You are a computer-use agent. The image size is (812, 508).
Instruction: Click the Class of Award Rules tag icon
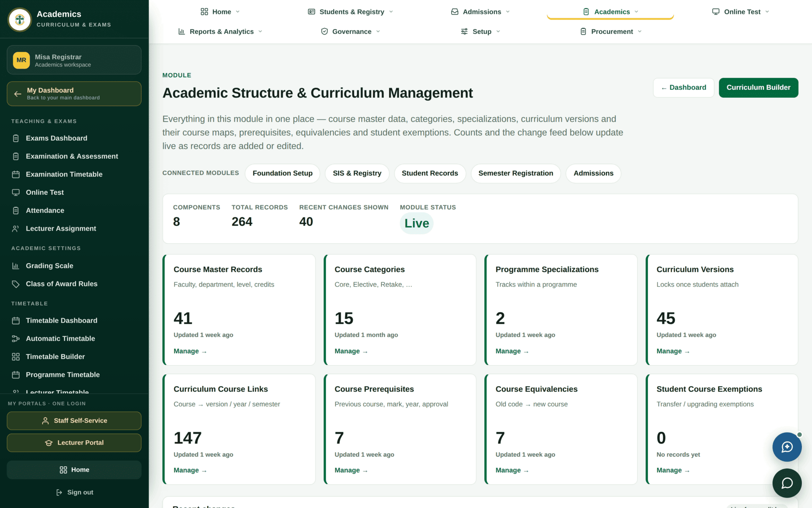(x=16, y=284)
